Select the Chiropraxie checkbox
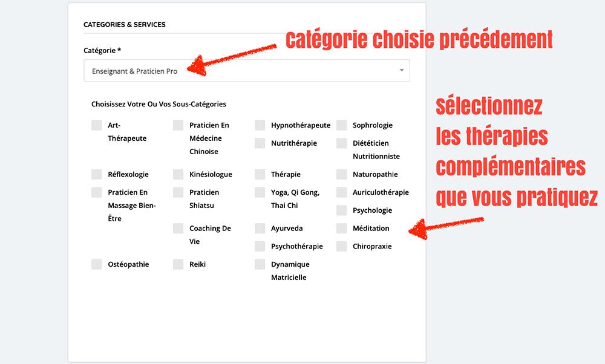Image resolution: width=605 pixels, height=364 pixels. tap(341, 246)
